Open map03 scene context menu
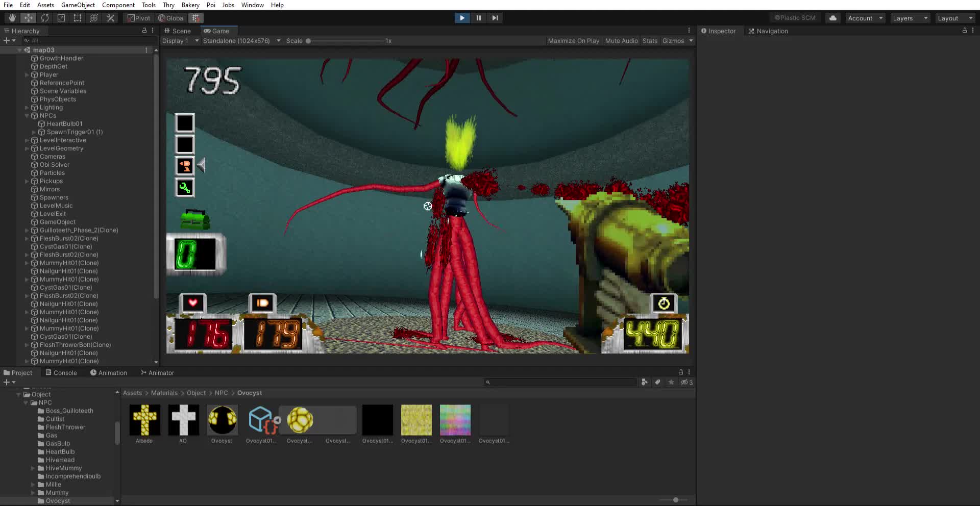Viewport: 980px width, 506px height. [146, 50]
